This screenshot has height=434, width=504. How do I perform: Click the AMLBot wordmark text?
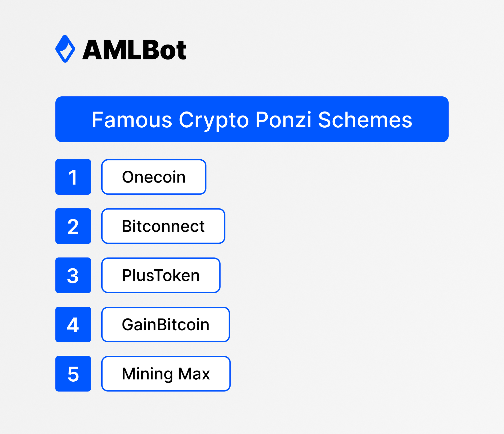point(134,50)
